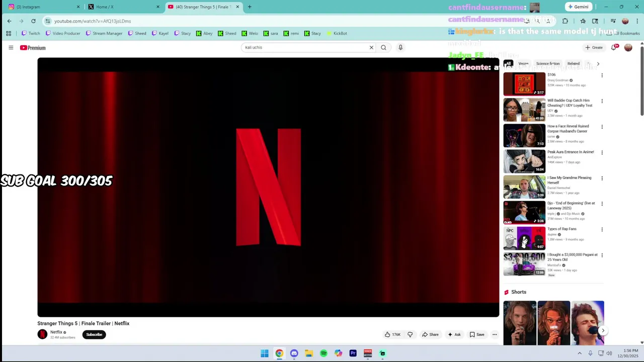Image resolution: width=644 pixels, height=362 pixels.
Task: Open Chrome extensions puzzle icon
Action: tap(565, 21)
